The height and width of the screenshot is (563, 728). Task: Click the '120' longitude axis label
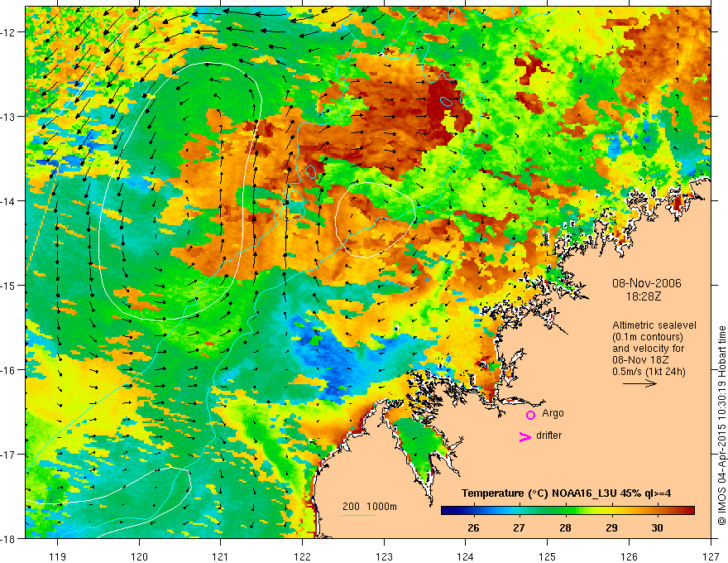(139, 556)
